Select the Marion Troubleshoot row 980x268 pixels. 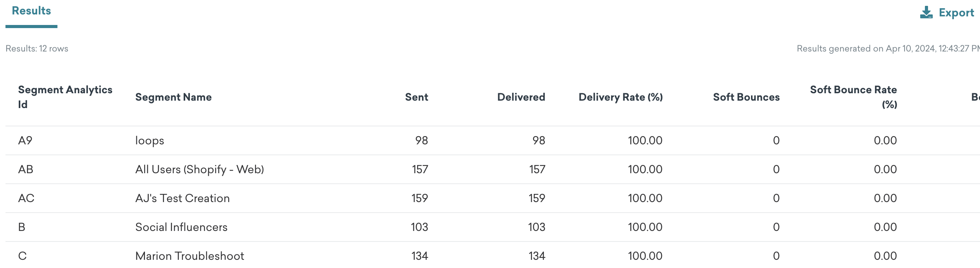point(492,255)
